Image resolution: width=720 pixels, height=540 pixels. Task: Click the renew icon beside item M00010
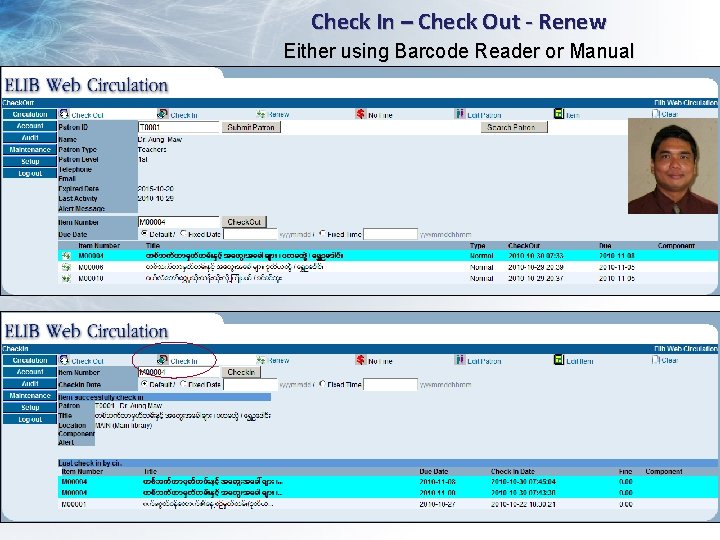pyautogui.click(x=67, y=278)
